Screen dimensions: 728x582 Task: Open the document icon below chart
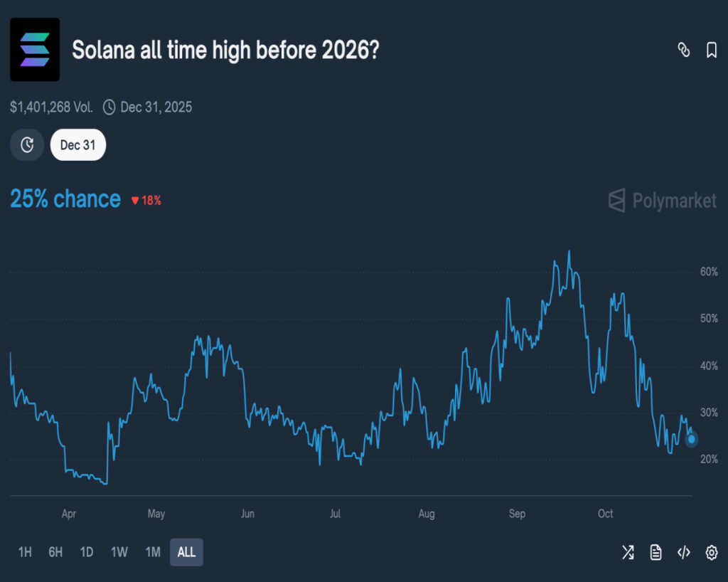click(655, 552)
